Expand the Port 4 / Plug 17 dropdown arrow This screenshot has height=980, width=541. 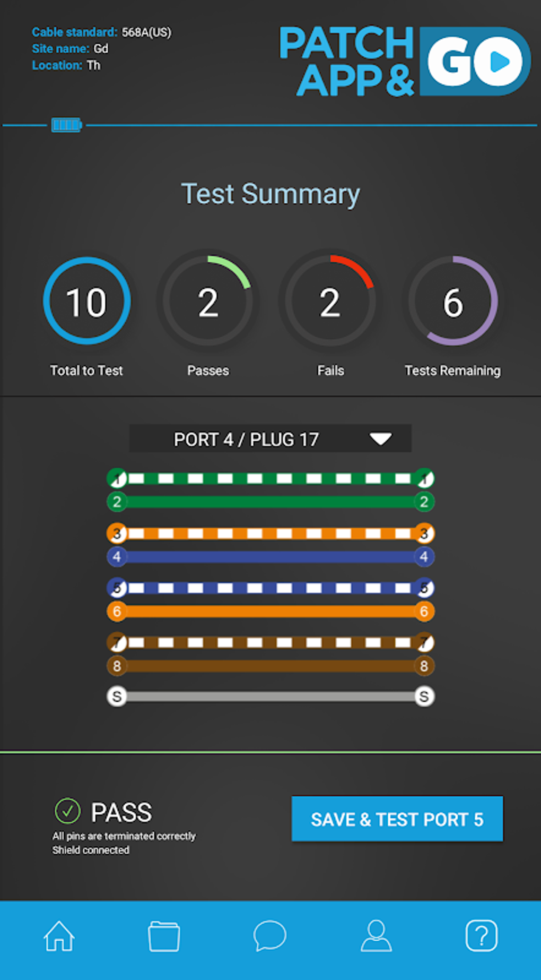tap(380, 439)
